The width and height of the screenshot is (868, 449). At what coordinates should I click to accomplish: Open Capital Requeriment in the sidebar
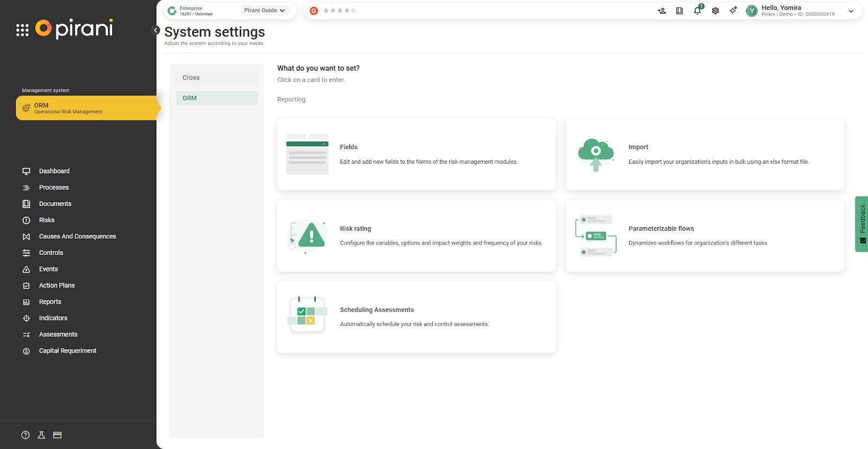[x=67, y=351]
